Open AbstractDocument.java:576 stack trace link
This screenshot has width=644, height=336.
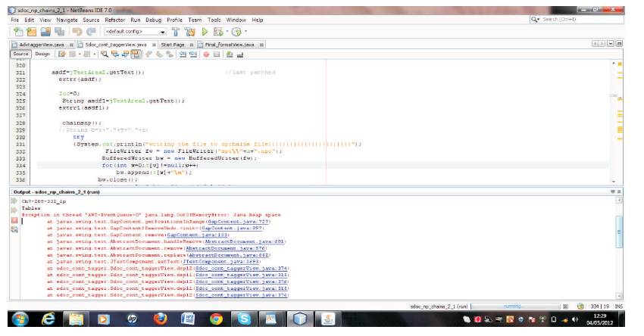coord(226,248)
